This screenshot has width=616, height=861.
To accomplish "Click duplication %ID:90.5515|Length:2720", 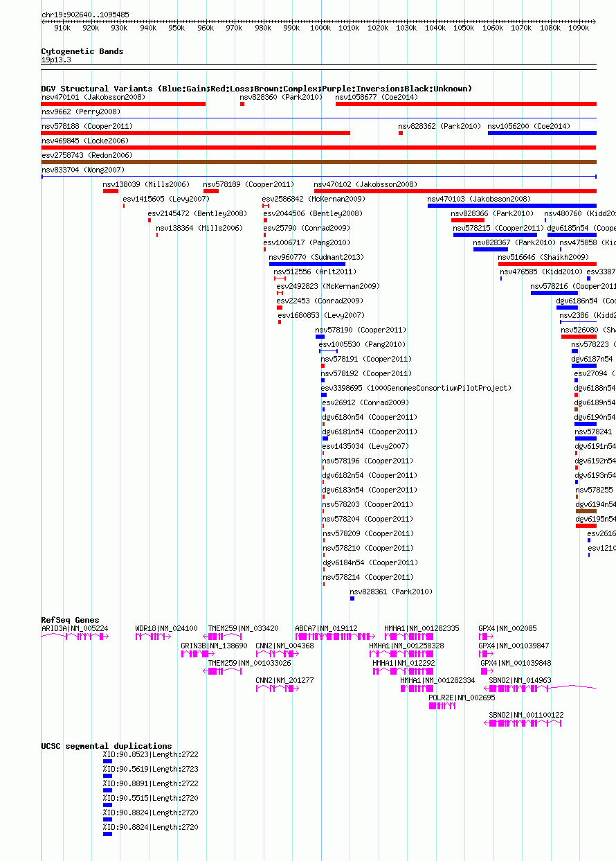I will click(151, 798).
